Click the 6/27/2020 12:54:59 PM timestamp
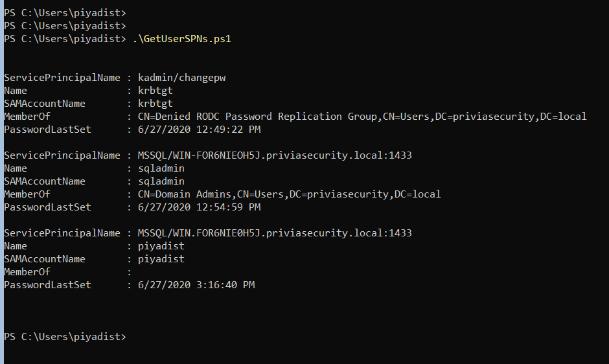The image size is (609, 364). [x=200, y=207]
